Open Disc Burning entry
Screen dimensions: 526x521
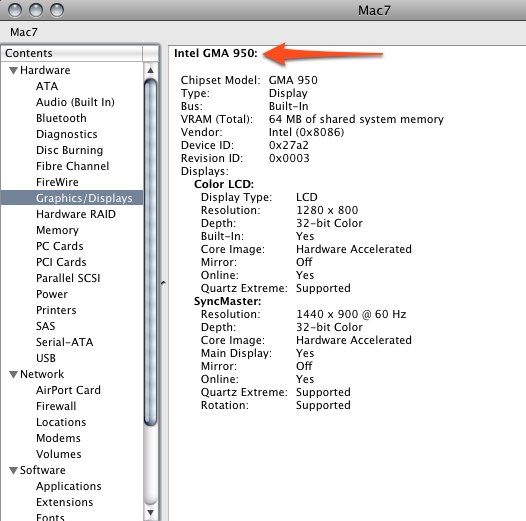pyautogui.click(x=69, y=150)
